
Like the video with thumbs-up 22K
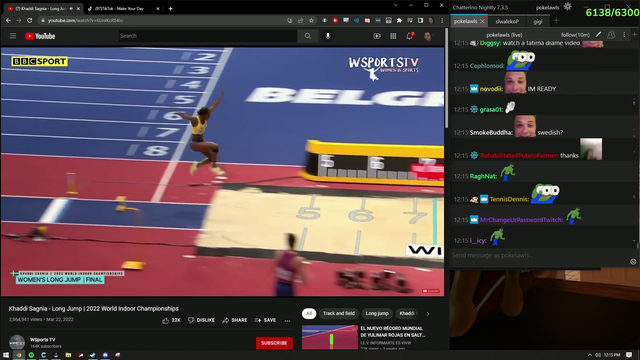click(x=171, y=320)
